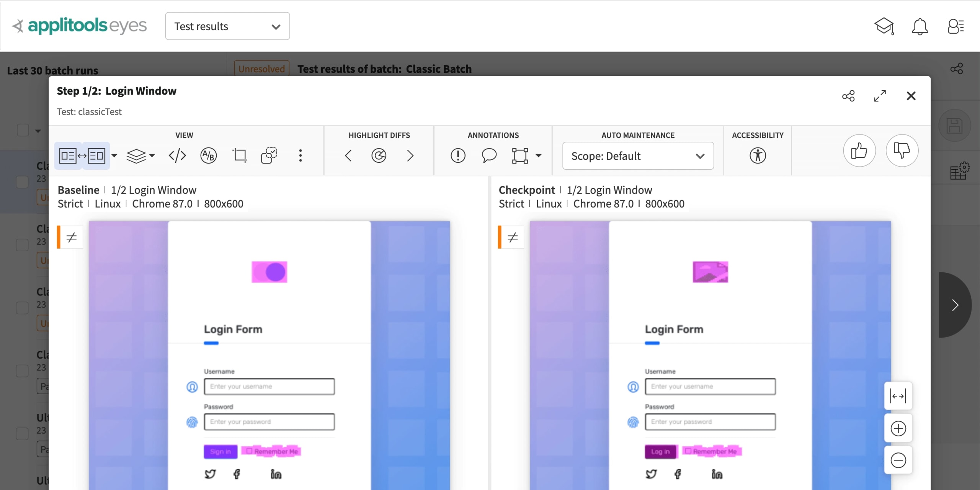This screenshot has width=980, height=490.
Task: Expand the step editor to fullscreen
Action: click(x=880, y=96)
